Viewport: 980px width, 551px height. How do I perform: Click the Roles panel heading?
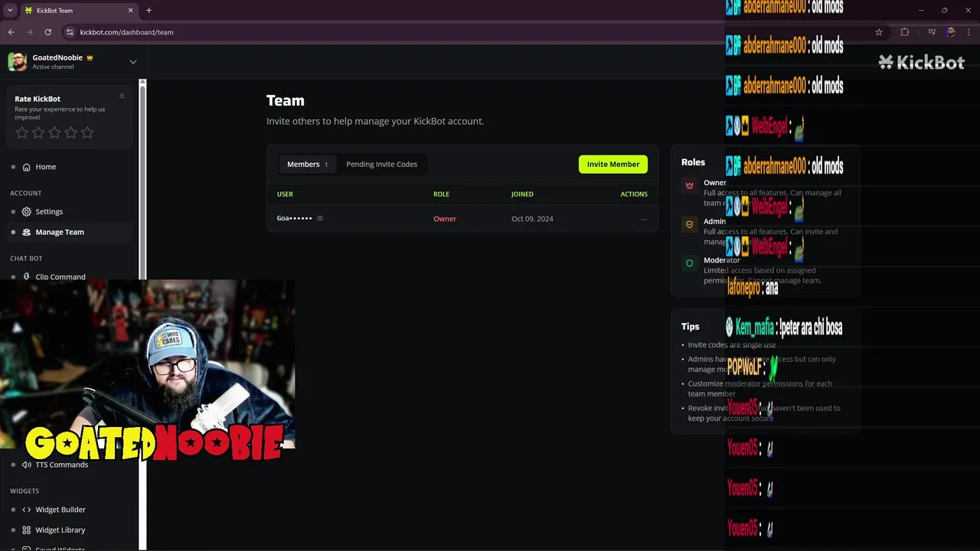(693, 162)
